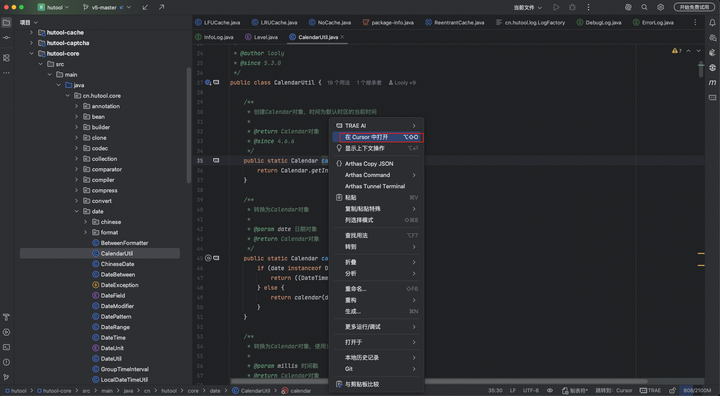The width and height of the screenshot is (720, 396).
Task: Open Search Everywhere magnifier icon
Action: (x=644, y=7)
